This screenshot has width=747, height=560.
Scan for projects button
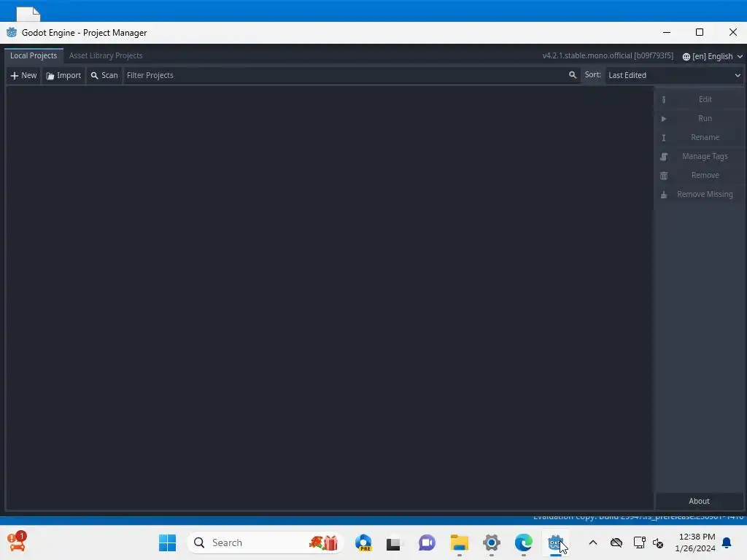click(x=104, y=75)
